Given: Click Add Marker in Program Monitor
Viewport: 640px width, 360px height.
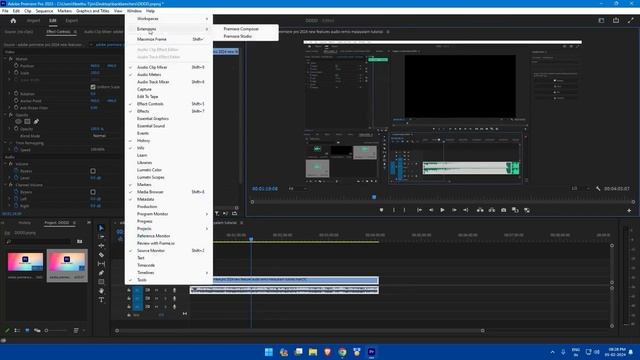Looking at the screenshot, I should (x=381, y=210).
